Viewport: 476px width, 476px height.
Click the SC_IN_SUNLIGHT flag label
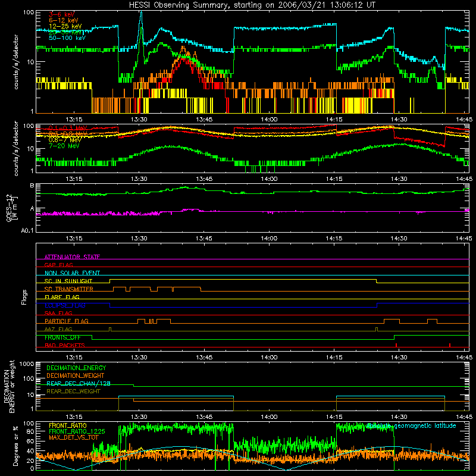[68, 281]
